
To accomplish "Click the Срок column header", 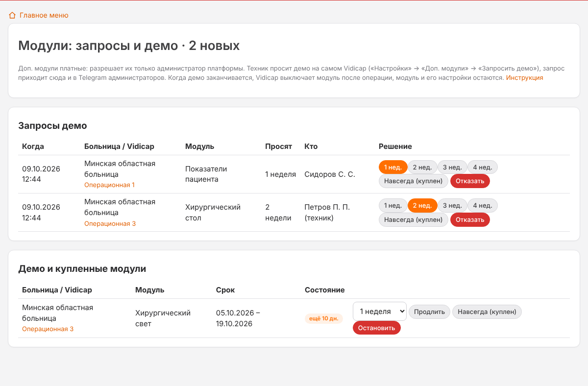I will point(225,290).
